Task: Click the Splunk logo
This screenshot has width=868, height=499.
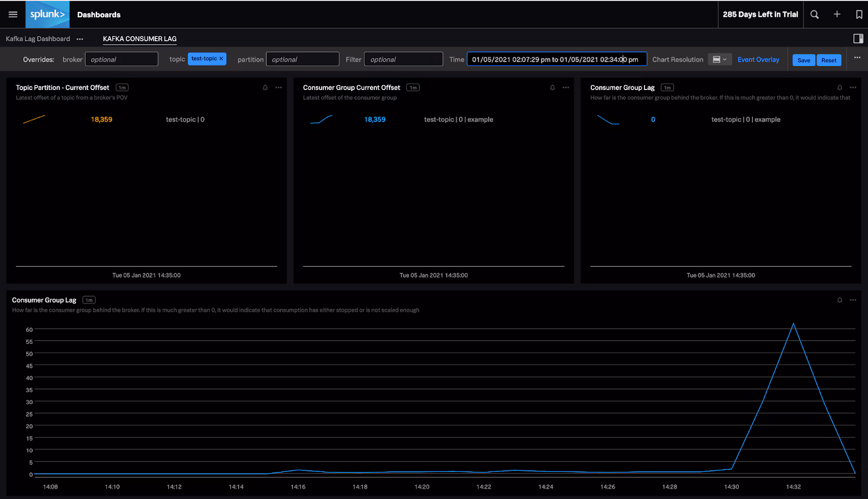Action: click(47, 15)
